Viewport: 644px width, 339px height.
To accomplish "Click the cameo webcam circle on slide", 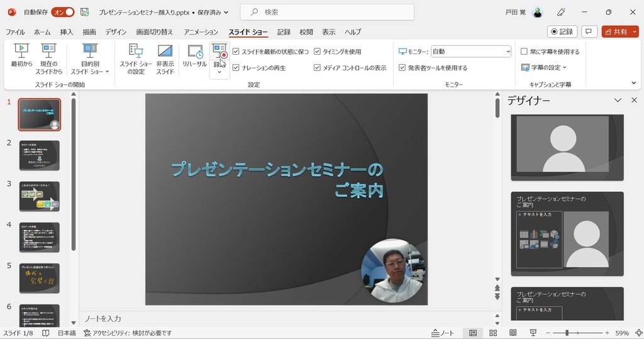I will [x=393, y=271].
